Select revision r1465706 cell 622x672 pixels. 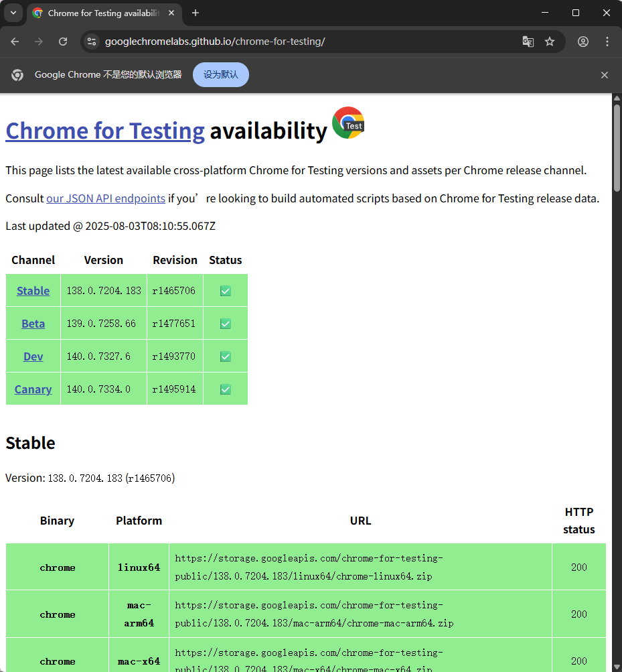(175, 291)
